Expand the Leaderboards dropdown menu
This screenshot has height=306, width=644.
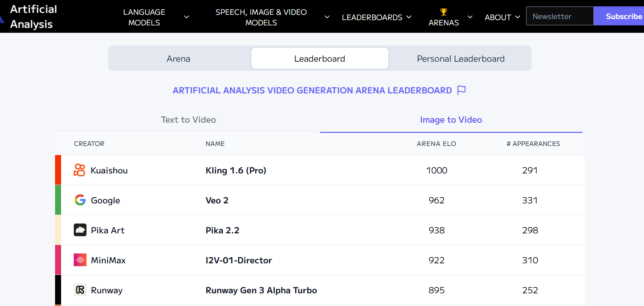click(376, 17)
